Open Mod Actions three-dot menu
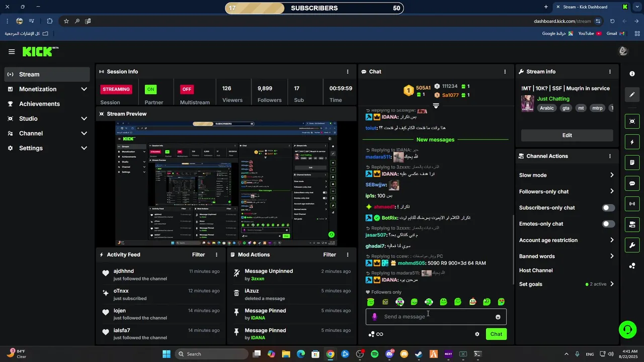The height and width of the screenshot is (362, 644). pos(348,254)
